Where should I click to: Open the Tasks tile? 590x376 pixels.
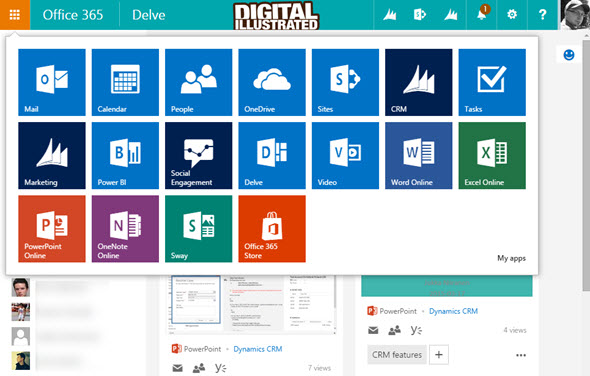[492, 82]
